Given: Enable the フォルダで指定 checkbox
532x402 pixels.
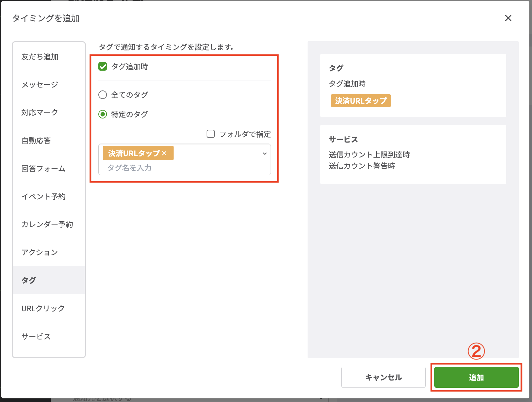Looking at the screenshot, I should coord(210,134).
